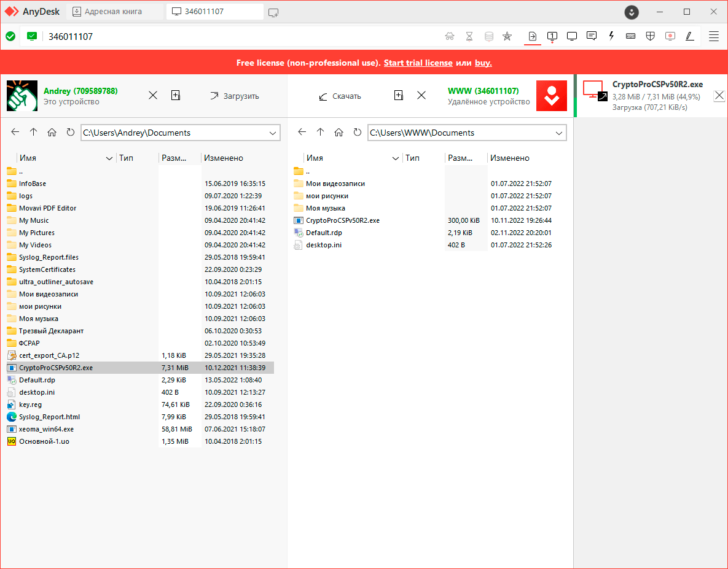This screenshot has height=569, width=728.
Task: Click the star favorite icon
Action: [507, 36]
